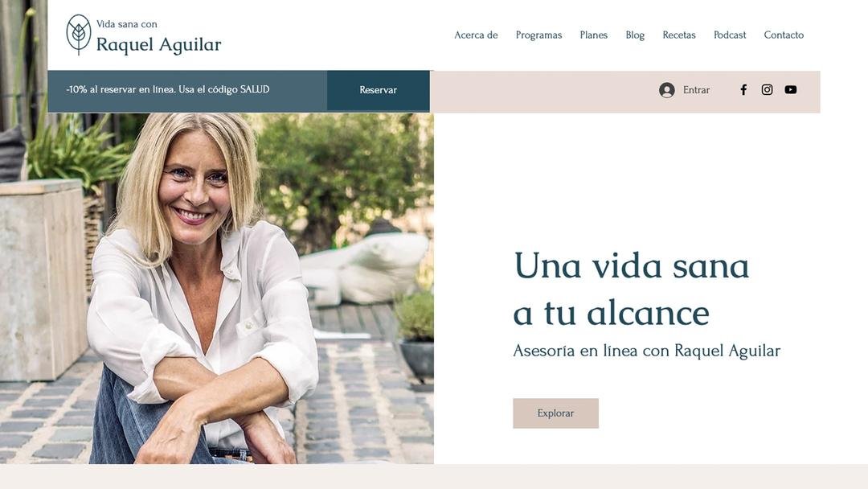Click the leaf logo icon

79,35
